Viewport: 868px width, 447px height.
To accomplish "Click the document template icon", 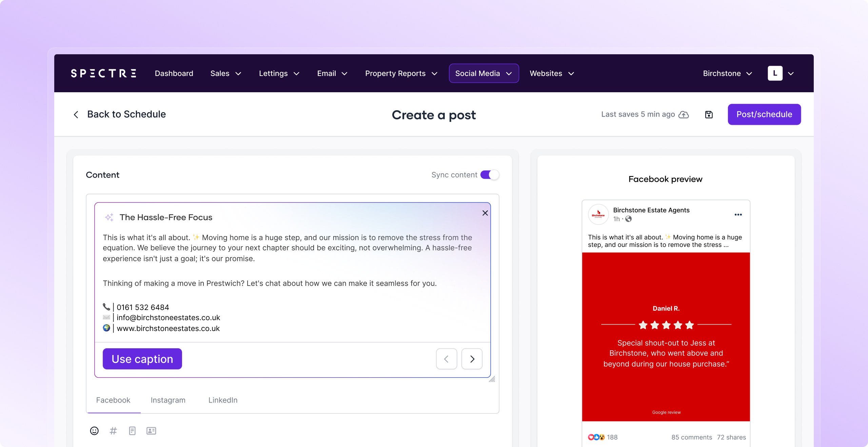I will (x=132, y=431).
